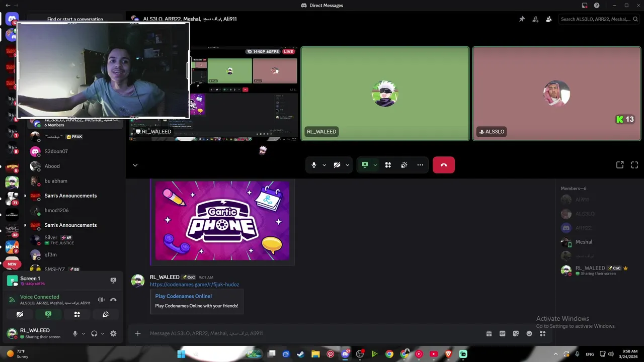644x362 pixels.
Task: Open the Gartic Phone embed image
Action: pos(222,221)
